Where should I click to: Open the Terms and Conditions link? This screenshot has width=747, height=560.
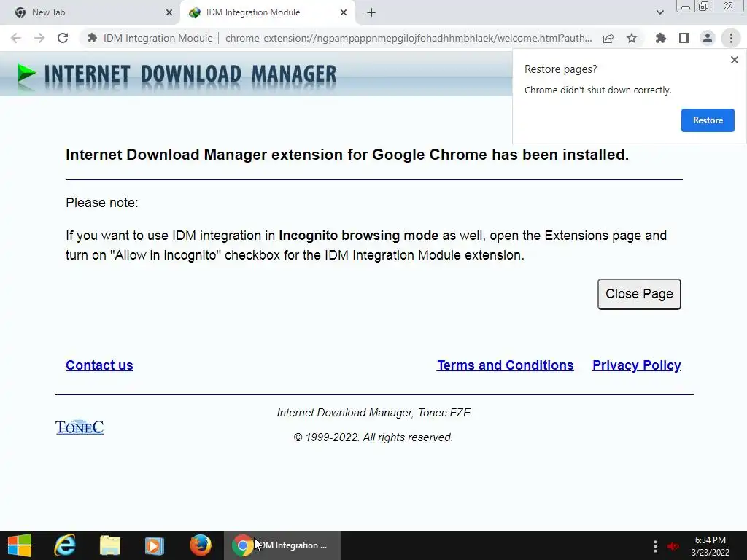tap(505, 365)
